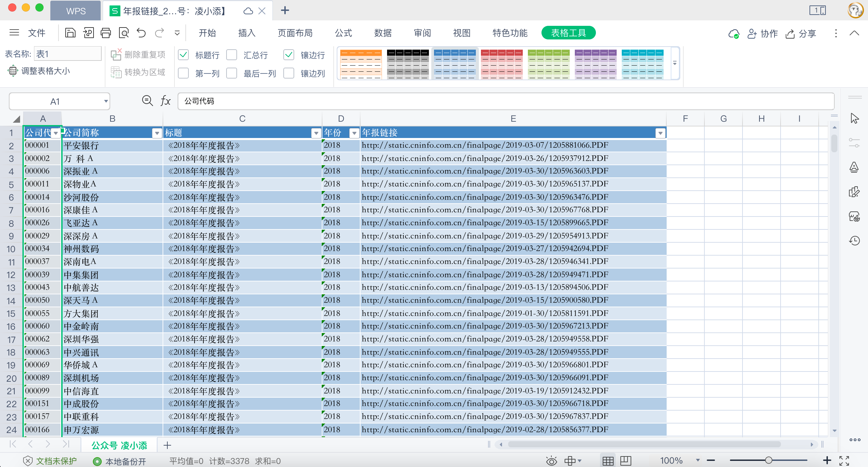Toggle eye protection mode in status bar
This screenshot has height=467, width=868.
551,461
